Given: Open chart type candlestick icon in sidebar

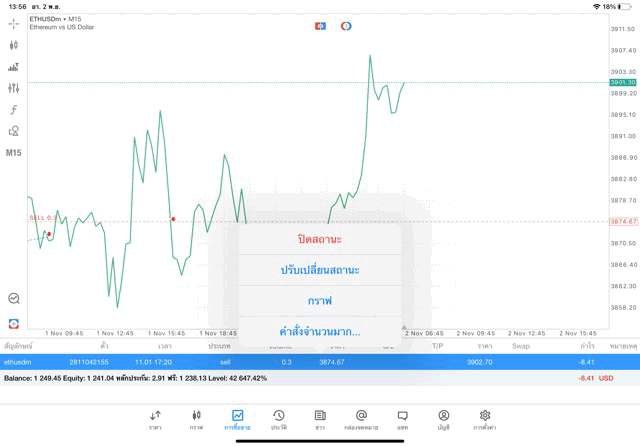Looking at the screenshot, I should (x=14, y=45).
